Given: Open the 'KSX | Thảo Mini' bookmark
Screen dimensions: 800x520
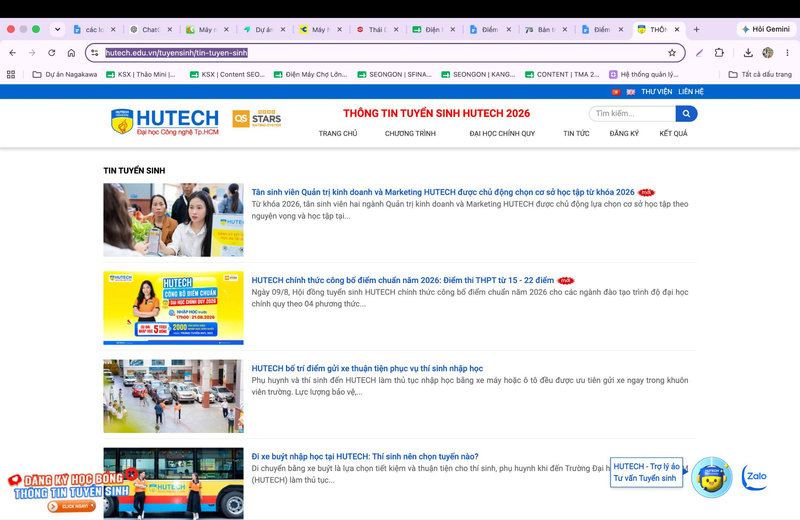Looking at the screenshot, I should point(141,75).
